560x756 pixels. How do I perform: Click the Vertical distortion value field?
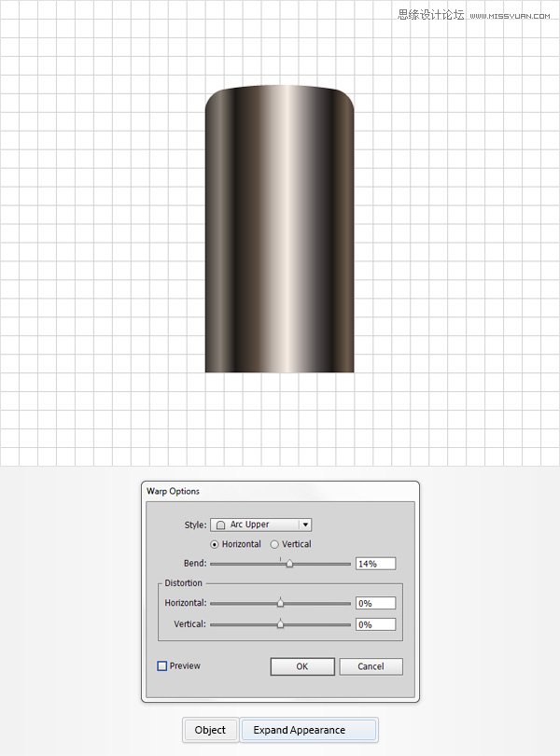click(x=375, y=624)
